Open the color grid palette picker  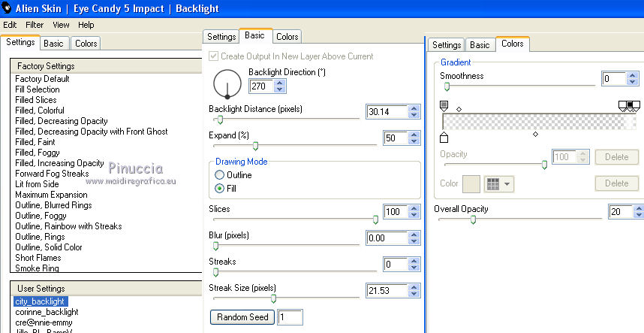click(498, 183)
